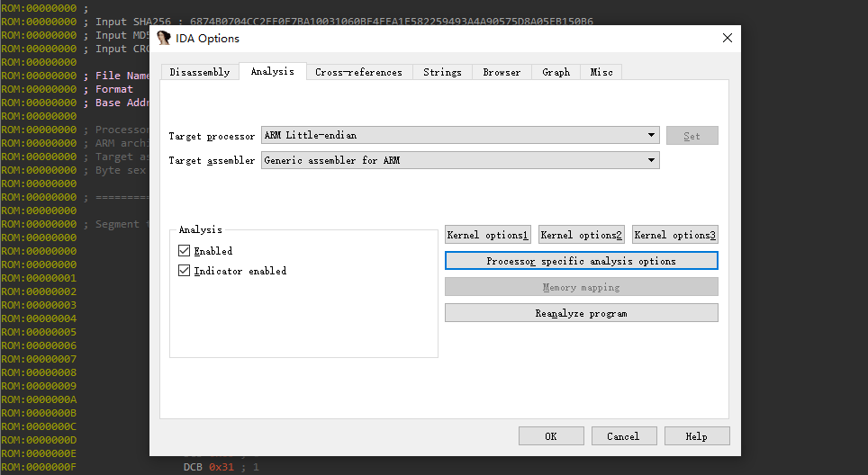Open Kernel options3
This screenshot has width=868, height=475.
pos(675,235)
